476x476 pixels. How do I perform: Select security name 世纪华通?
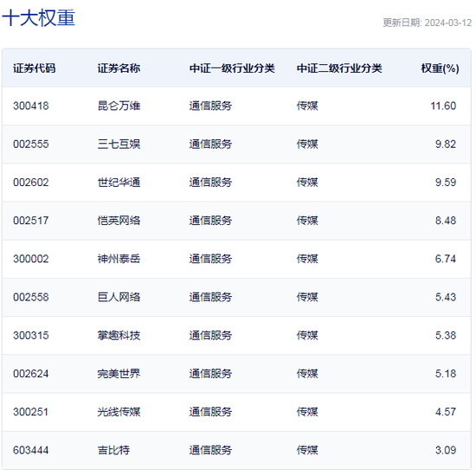(119, 183)
